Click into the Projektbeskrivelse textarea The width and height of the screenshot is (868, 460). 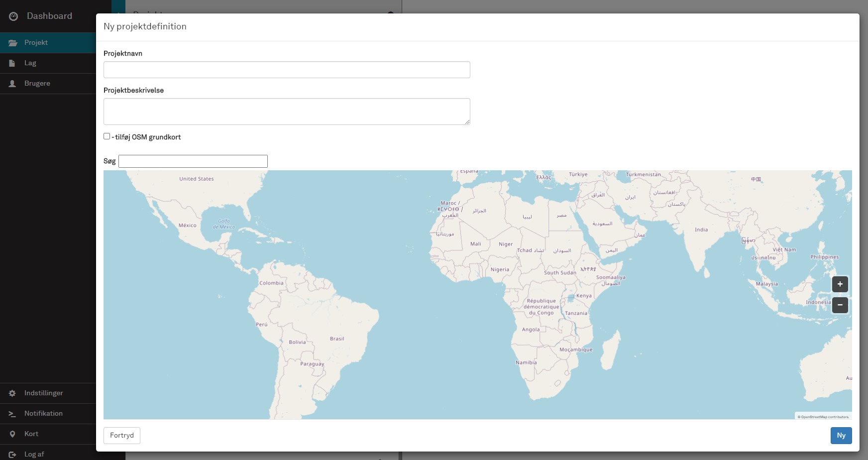point(287,112)
